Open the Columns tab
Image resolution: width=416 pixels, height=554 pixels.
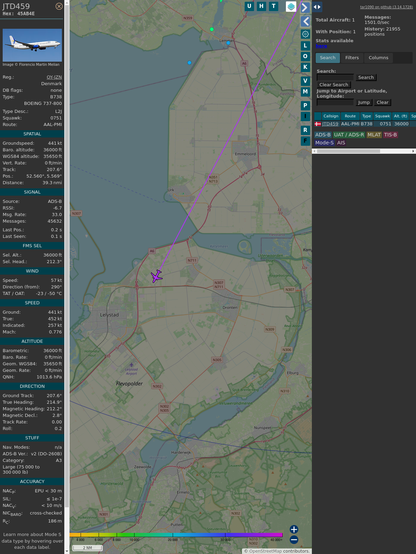[378, 58]
